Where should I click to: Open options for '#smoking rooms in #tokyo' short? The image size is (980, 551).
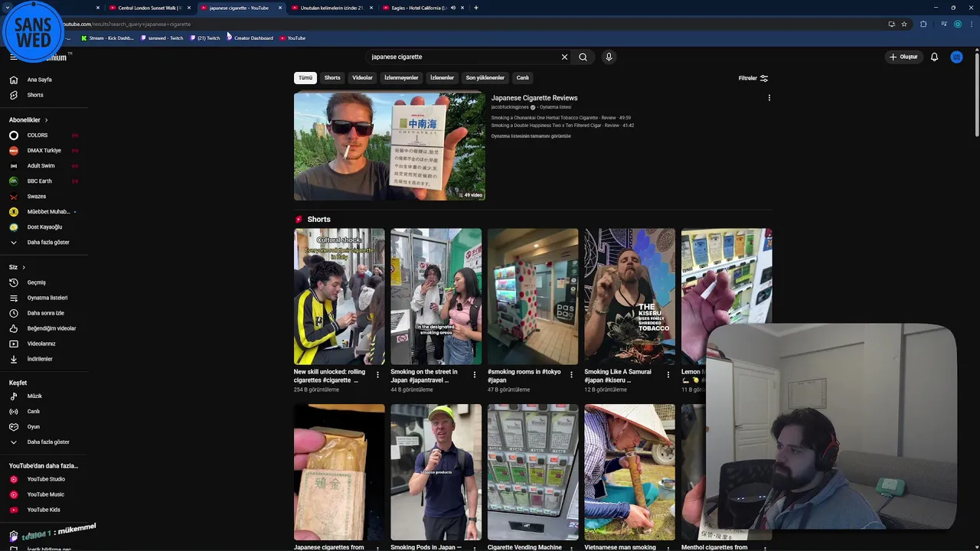click(571, 375)
